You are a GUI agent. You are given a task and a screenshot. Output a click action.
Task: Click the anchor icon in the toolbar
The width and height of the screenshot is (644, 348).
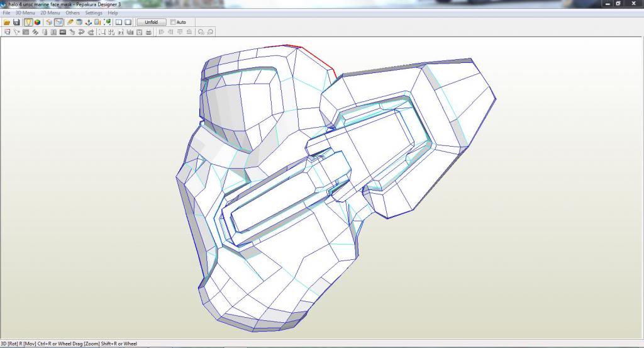88,22
